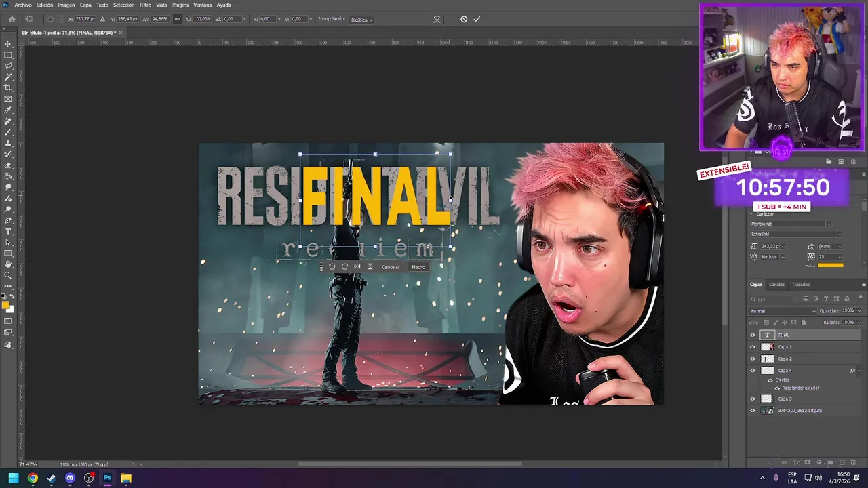Select the Smudge tool
This screenshot has width=868, height=488.
point(8,187)
